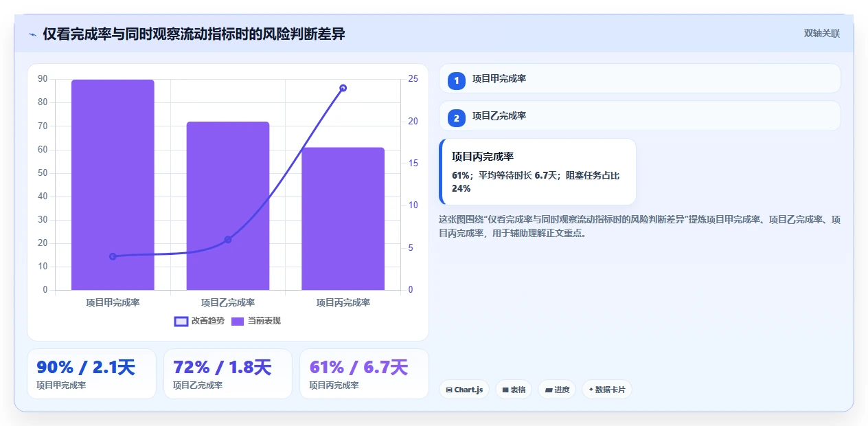Click the 表格 tag button
Viewport: 868px width, 426px height.
[514, 390]
